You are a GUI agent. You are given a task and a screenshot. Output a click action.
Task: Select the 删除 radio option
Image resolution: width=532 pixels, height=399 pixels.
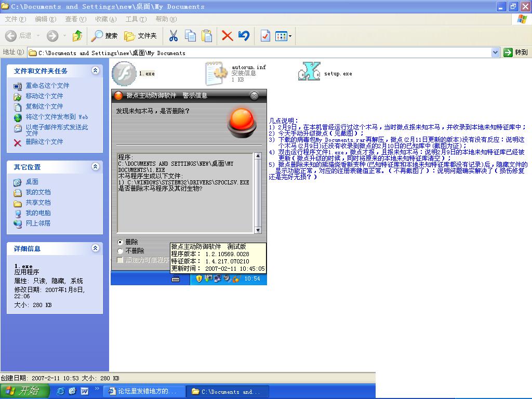click(x=120, y=242)
